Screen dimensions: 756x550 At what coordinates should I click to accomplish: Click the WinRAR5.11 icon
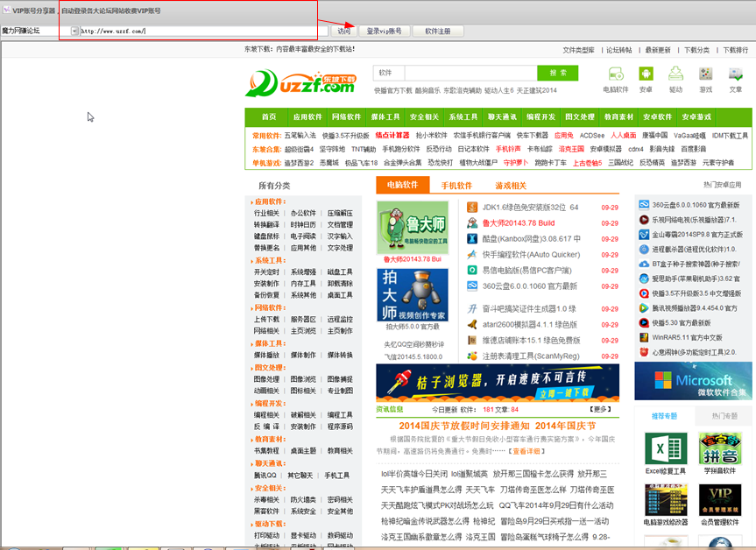[x=644, y=337]
